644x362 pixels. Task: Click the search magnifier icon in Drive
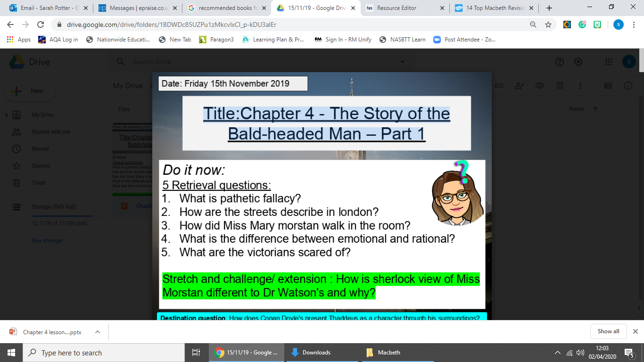pyautogui.click(x=121, y=62)
